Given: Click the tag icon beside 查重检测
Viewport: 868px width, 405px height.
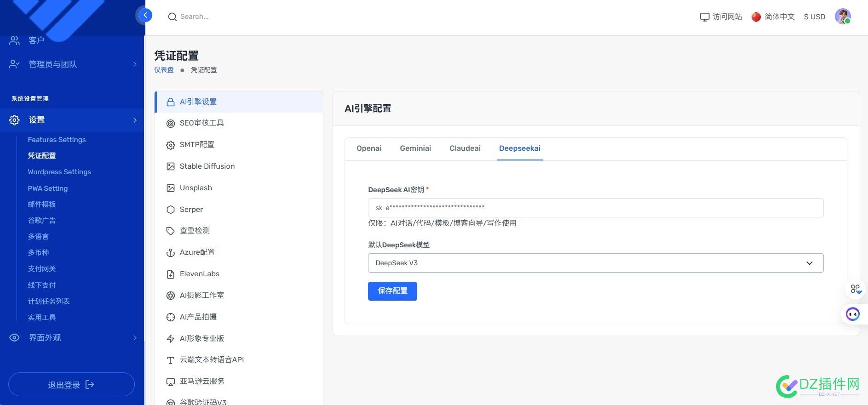Looking at the screenshot, I should pos(170,231).
